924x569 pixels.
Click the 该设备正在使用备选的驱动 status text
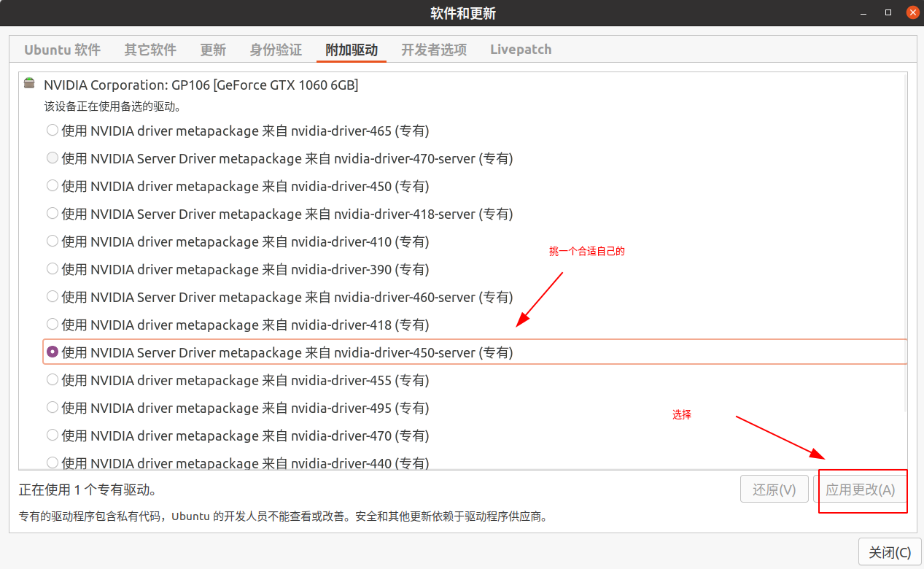coord(112,107)
